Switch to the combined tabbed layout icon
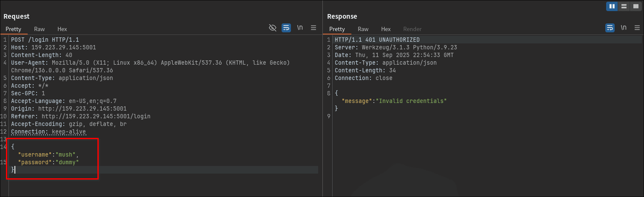The width and height of the screenshot is (644, 197). click(635, 6)
